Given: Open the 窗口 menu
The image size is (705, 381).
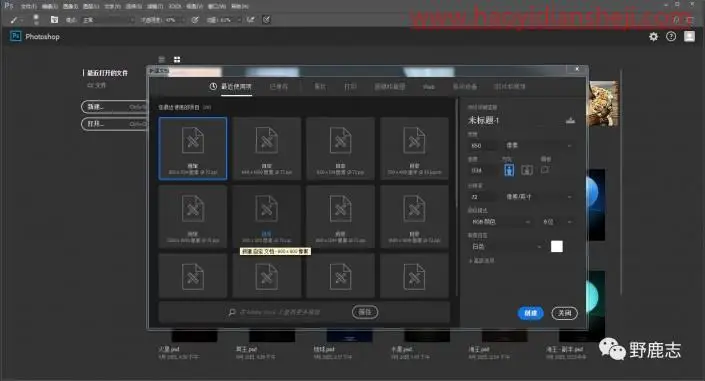Looking at the screenshot, I should tap(218, 6).
